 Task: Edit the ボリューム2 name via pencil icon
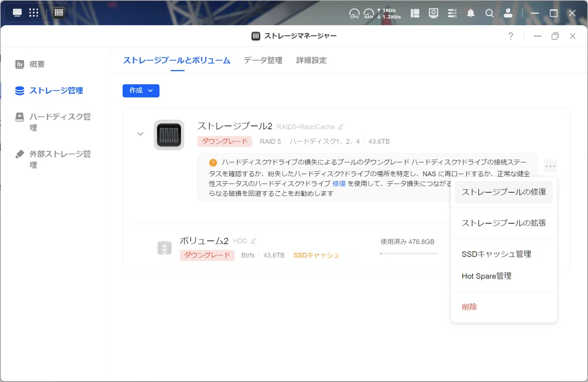[253, 241]
